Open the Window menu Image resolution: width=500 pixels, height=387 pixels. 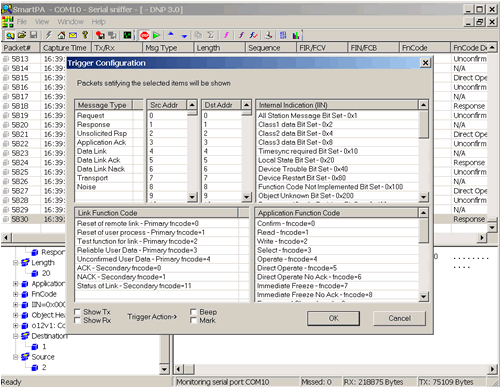tap(70, 22)
